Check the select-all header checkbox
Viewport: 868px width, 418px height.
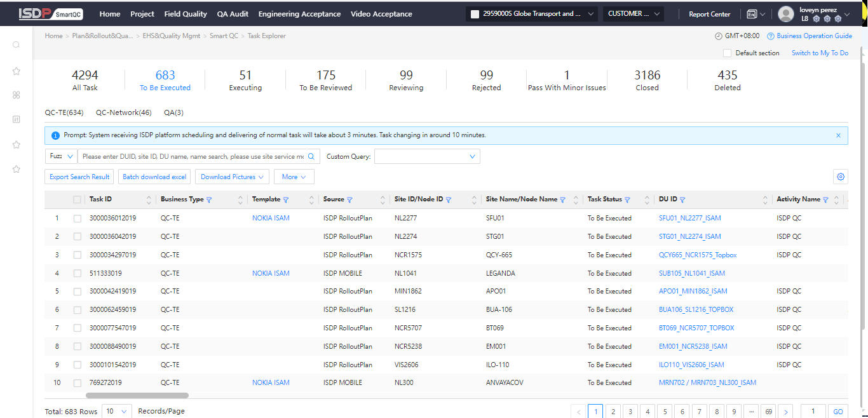77,199
